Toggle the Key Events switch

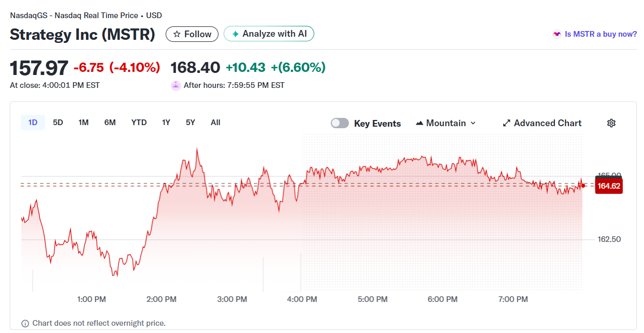(x=340, y=123)
